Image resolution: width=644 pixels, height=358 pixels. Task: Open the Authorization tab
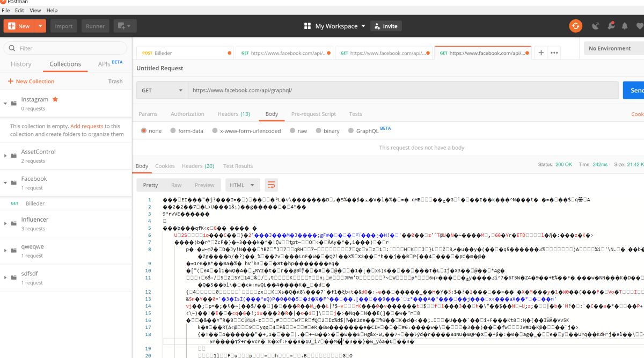(187, 114)
